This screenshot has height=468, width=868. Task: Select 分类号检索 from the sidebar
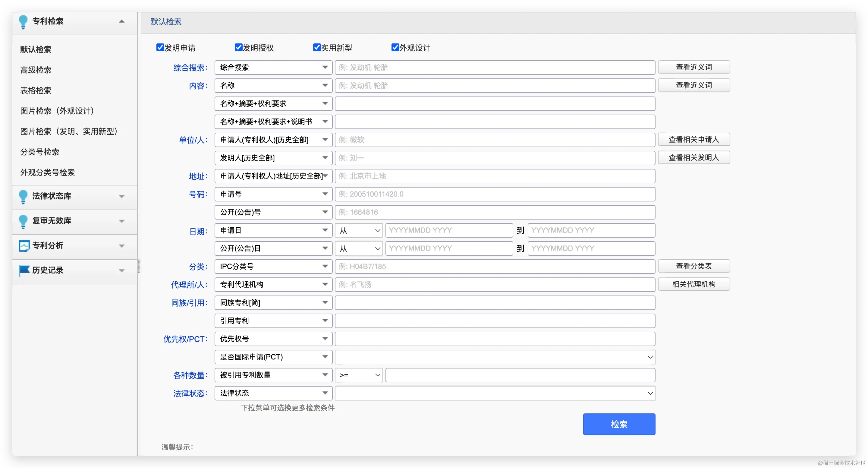[x=40, y=152]
